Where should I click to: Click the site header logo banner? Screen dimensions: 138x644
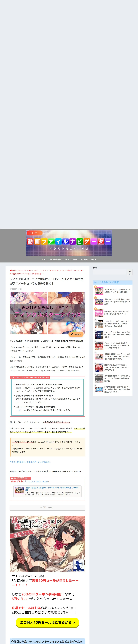point(69,243)
